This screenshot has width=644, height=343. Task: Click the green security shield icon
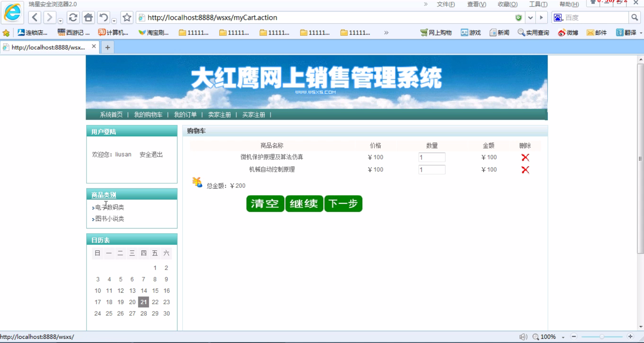(518, 18)
